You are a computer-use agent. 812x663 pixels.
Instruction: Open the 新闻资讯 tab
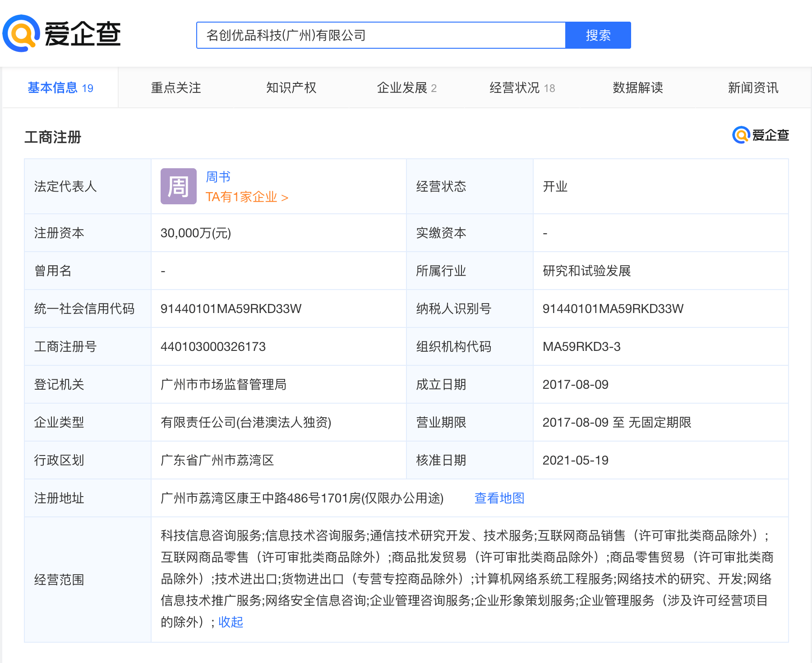click(x=753, y=88)
